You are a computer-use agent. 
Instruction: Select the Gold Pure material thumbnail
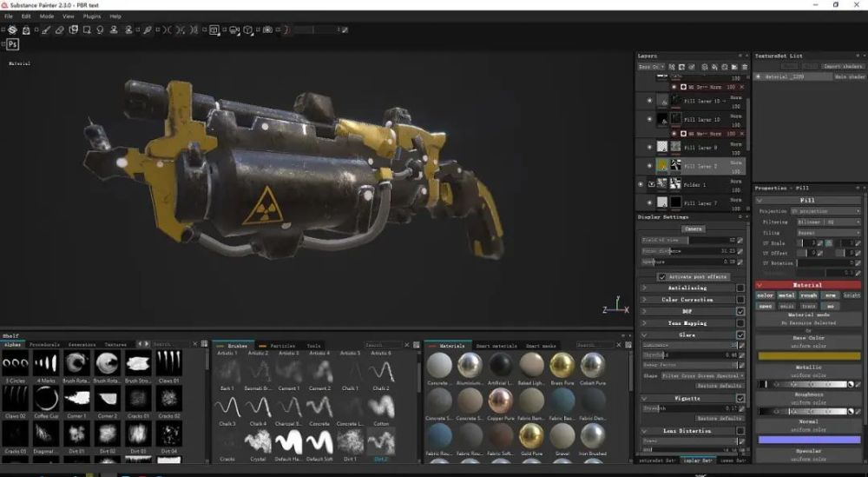click(x=531, y=436)
